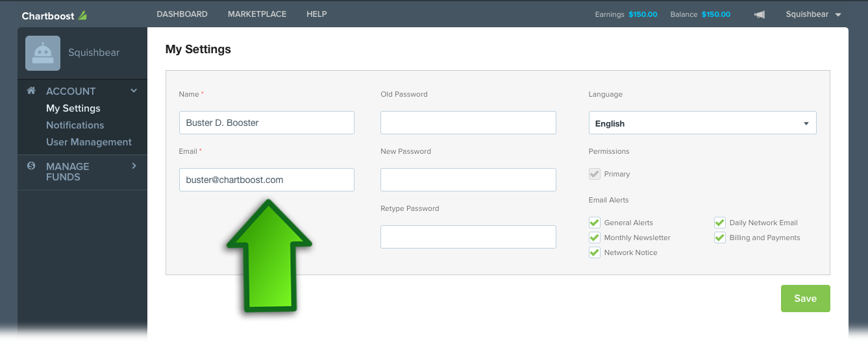Screen dimensions: 868x342
Task: Focus the Retype Password field
Action: pos(468,237)
